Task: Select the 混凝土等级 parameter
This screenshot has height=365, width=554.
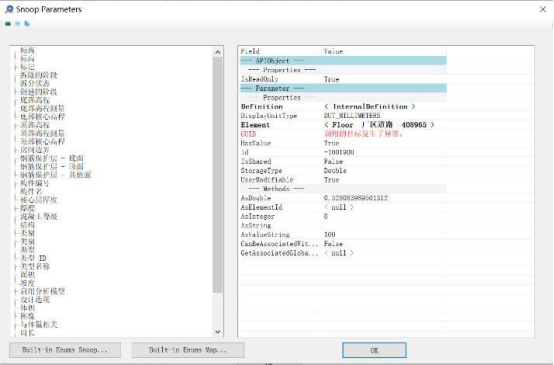Action: click(39, 217)
